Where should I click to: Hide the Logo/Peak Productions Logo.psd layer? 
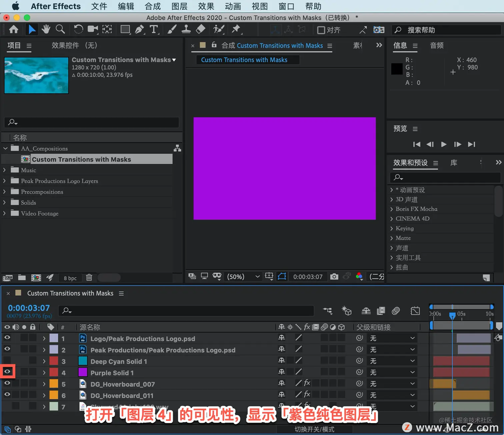click(7, 338)
